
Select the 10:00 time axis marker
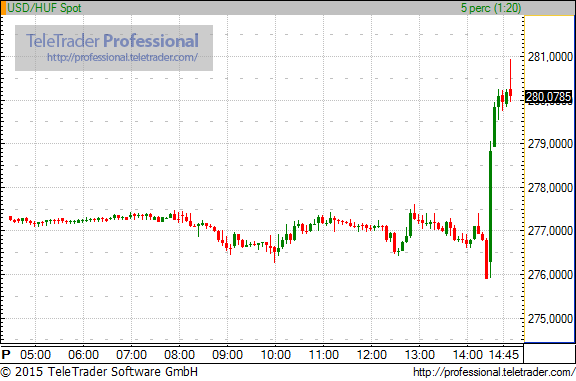click(276, 355)
